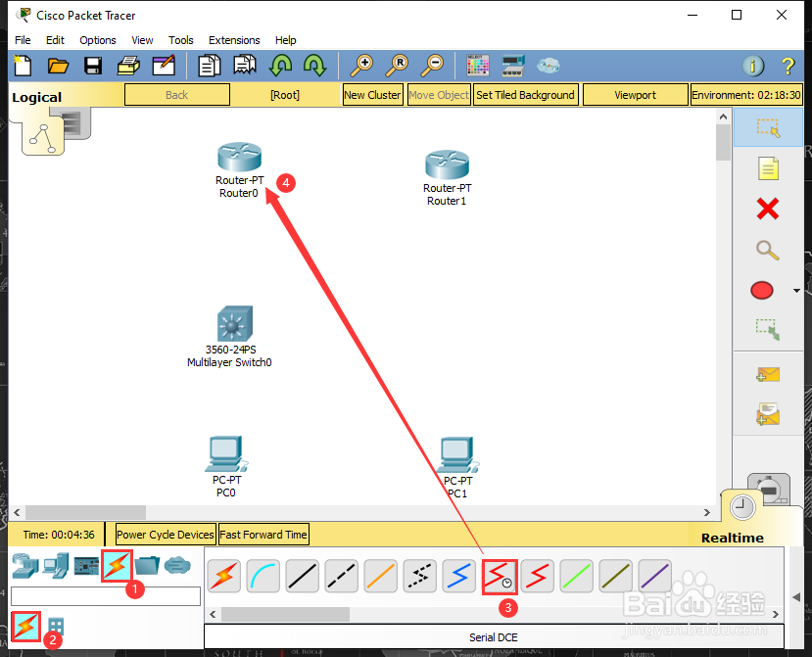Image resolution: width=812 pixels, height=657 pixels.
Task: Choose the Select tool in the right panel
Action: (768, 127)
